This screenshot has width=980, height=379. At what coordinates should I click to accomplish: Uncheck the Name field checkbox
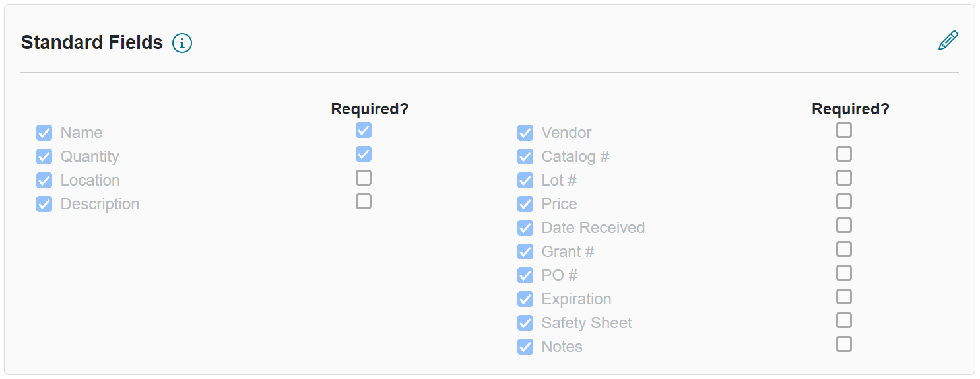tap(44, 133)
